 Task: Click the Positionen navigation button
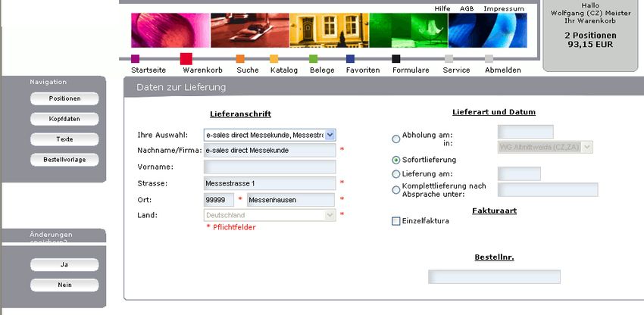(64, 98)
